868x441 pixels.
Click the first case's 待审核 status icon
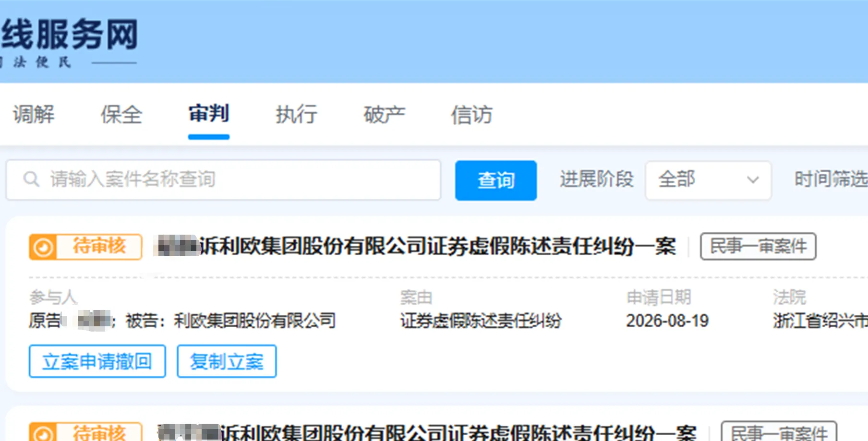coord(43,247)
